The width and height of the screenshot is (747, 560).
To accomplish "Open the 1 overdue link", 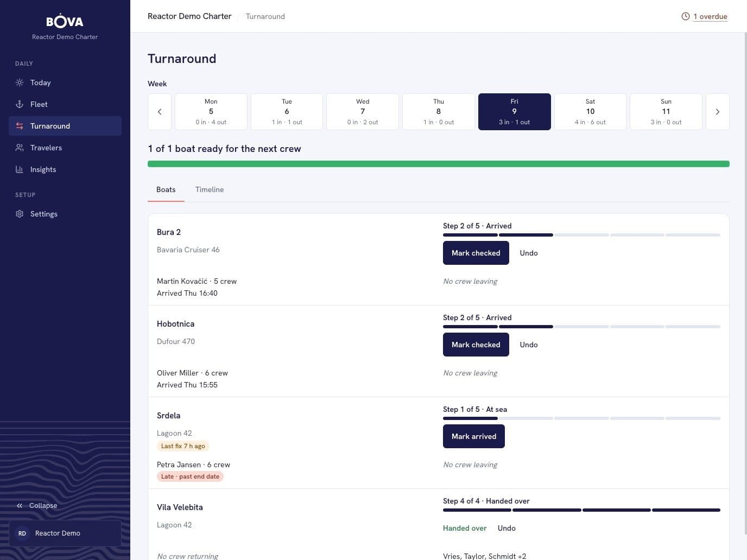I will point(710,16).
